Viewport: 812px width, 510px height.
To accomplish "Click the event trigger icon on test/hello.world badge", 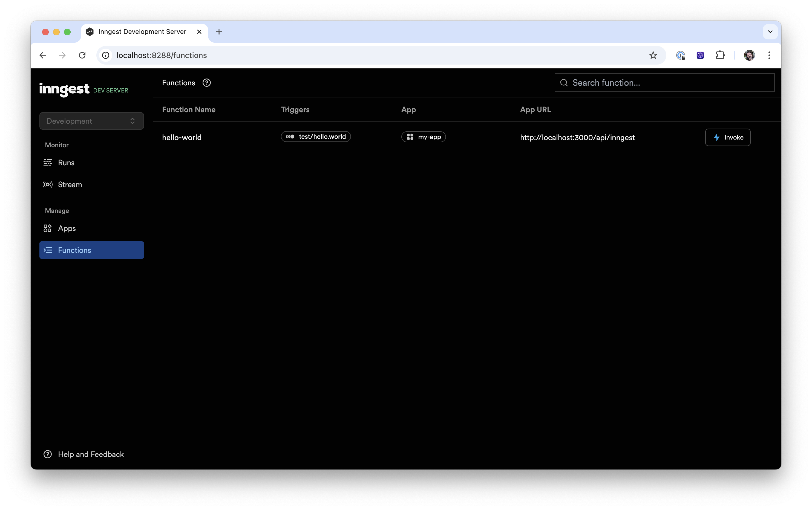I will click(x=291, y=137).
